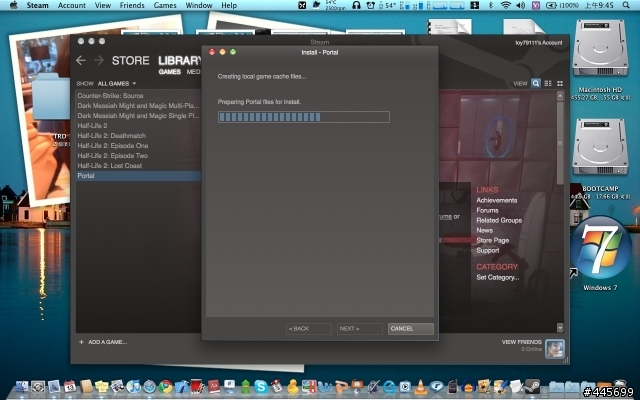Select Portal in game list
This screenshot has height=400, width=640.
[138, 176]
